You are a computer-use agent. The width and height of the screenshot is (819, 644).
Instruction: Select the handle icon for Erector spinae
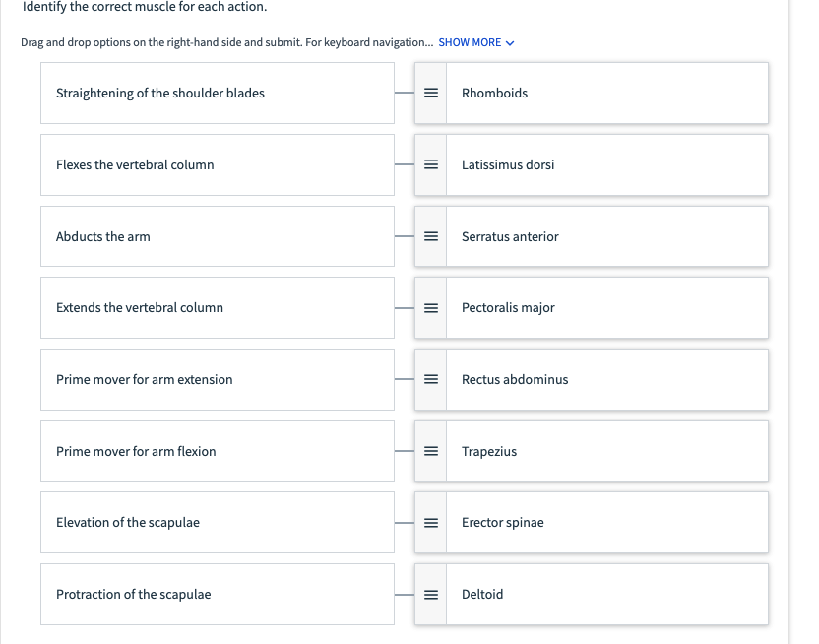click(431, 523)
